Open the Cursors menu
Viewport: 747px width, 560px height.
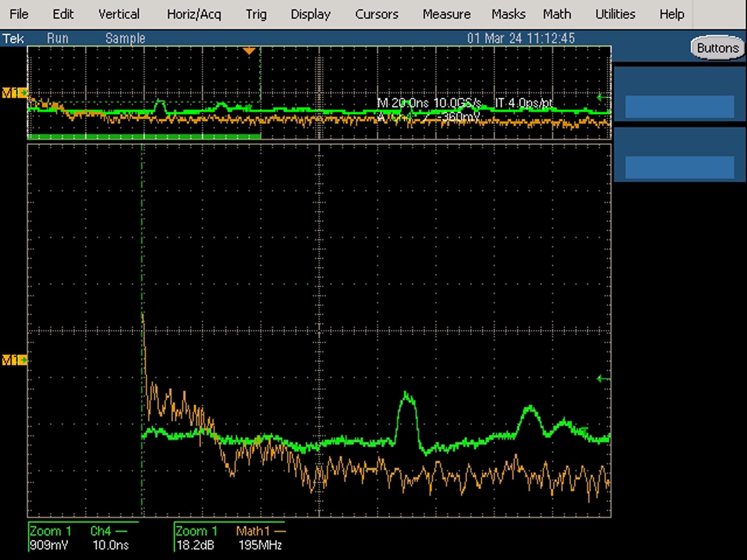[x=377, y=14]
